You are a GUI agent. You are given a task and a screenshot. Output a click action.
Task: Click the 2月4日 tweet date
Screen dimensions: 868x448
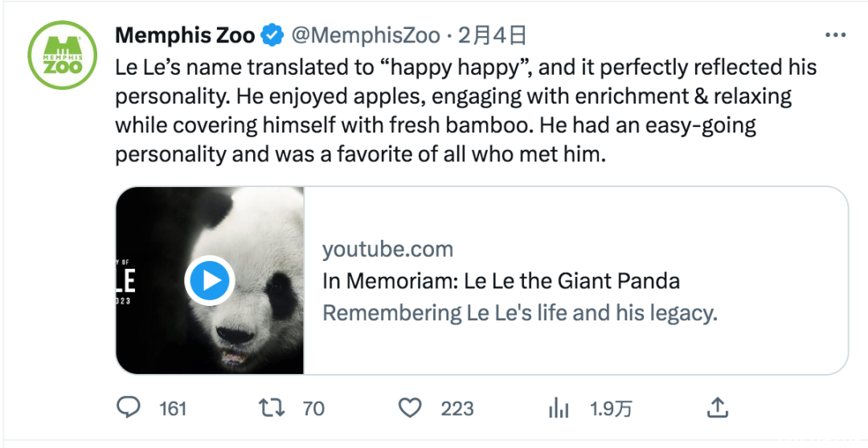pos(492,35)
